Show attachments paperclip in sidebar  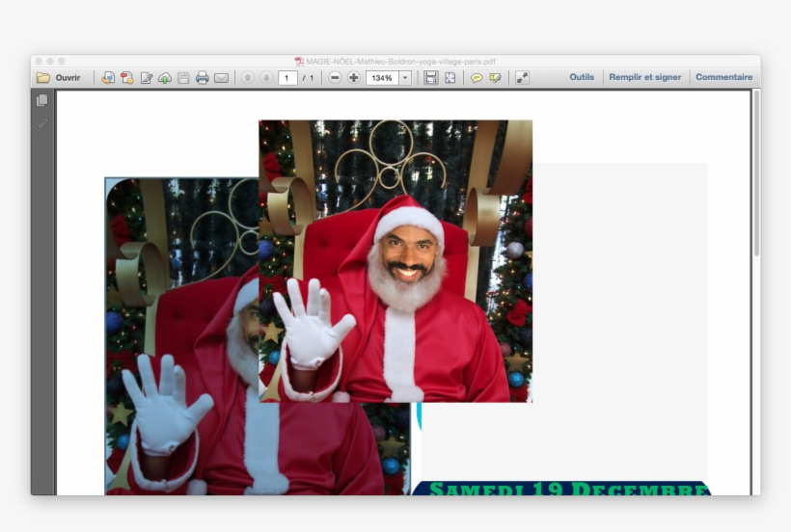(41, 124)
